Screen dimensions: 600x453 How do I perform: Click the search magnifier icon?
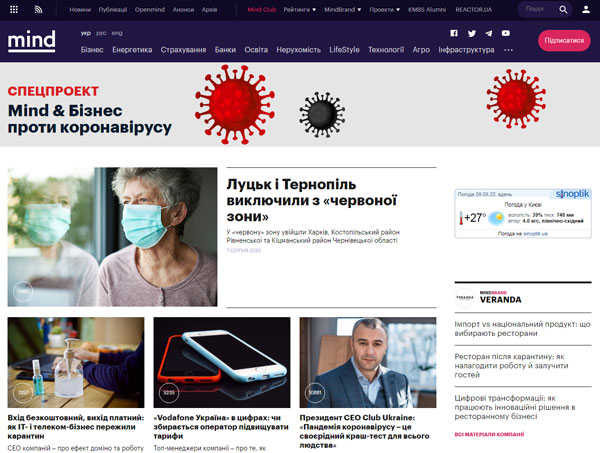pos(563,10)
